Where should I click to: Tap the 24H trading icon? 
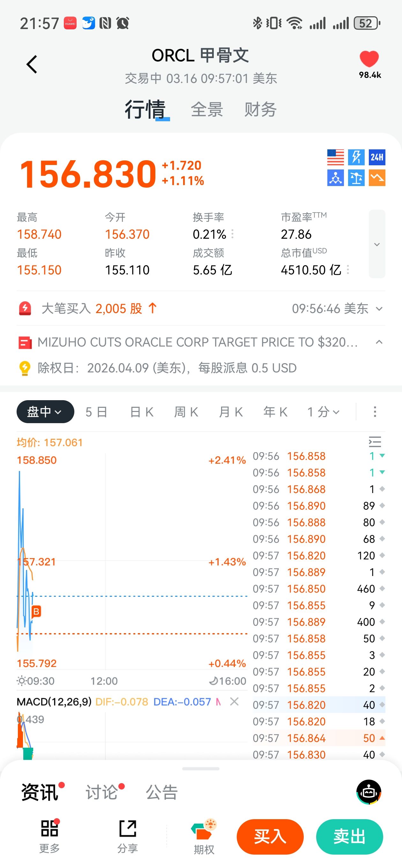click(x=377, y=157)
